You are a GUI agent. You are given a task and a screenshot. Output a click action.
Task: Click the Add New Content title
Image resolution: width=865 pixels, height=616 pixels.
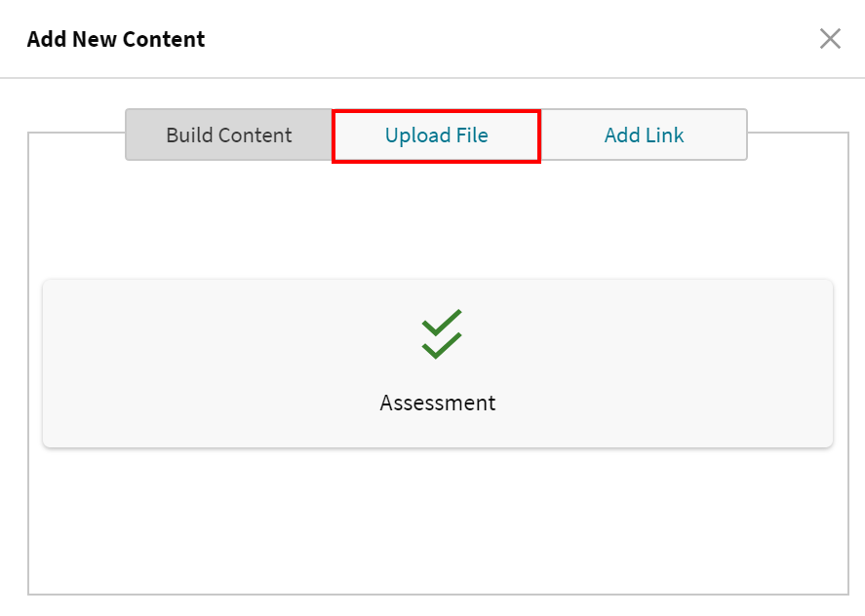pos(115,39)
